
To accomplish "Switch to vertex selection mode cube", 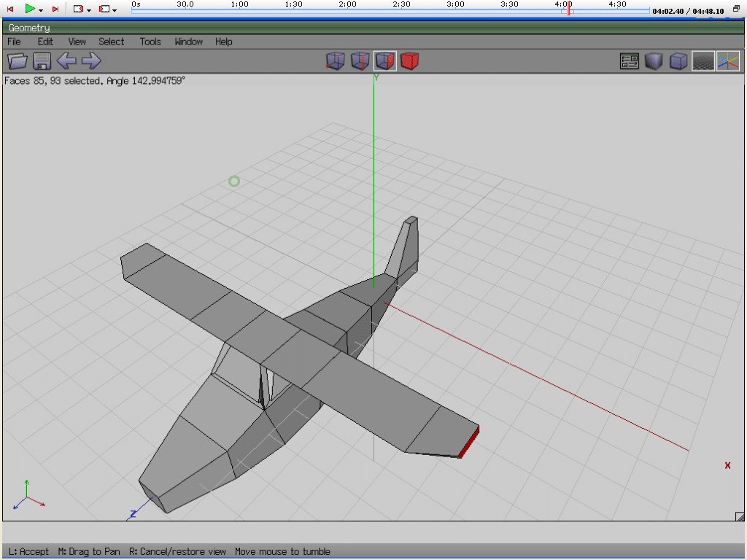I will click(x=335, y=61).
